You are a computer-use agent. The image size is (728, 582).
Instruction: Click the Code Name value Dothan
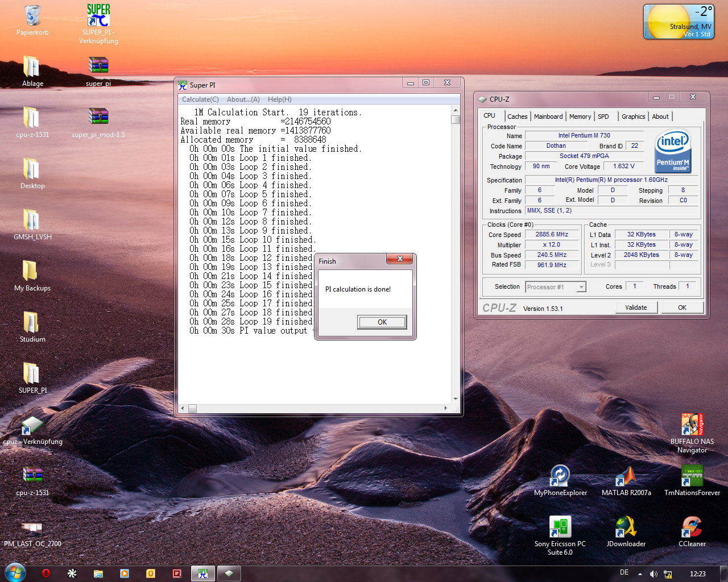point(556,145)
